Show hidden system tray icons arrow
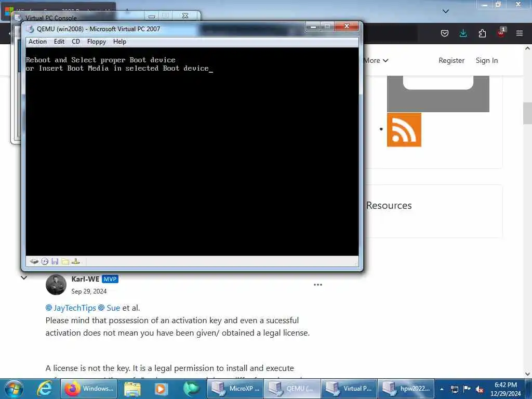This screenshot has height=399, width=532. pyautogui.click(x=442, y=389)
